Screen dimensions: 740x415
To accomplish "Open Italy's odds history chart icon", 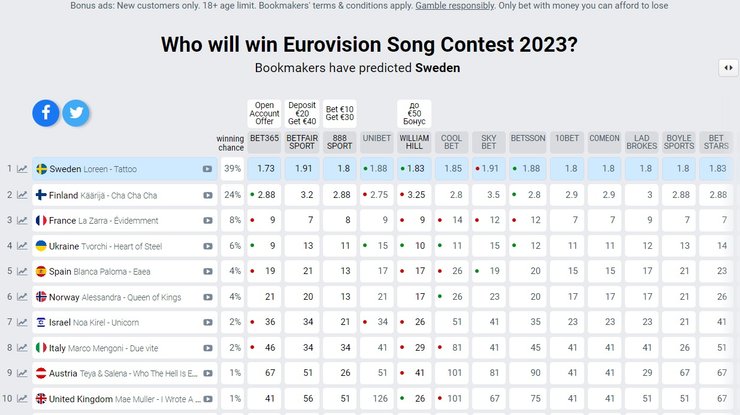I will (x=22, y=348).
